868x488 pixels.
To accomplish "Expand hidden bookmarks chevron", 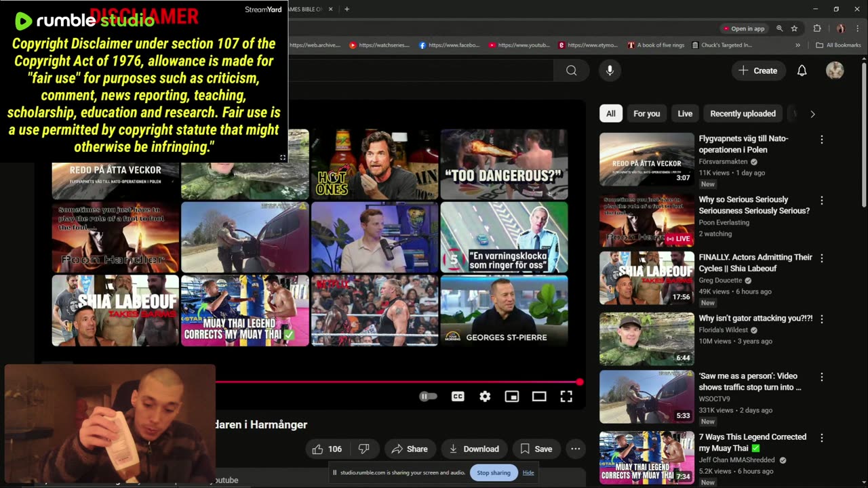I will coord(797,45).
